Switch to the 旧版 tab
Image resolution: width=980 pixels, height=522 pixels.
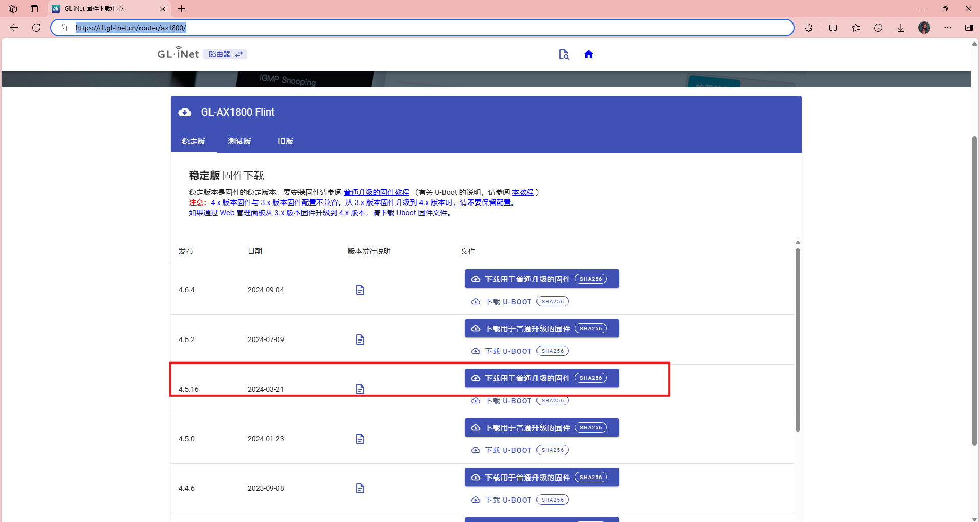(285, 141)
